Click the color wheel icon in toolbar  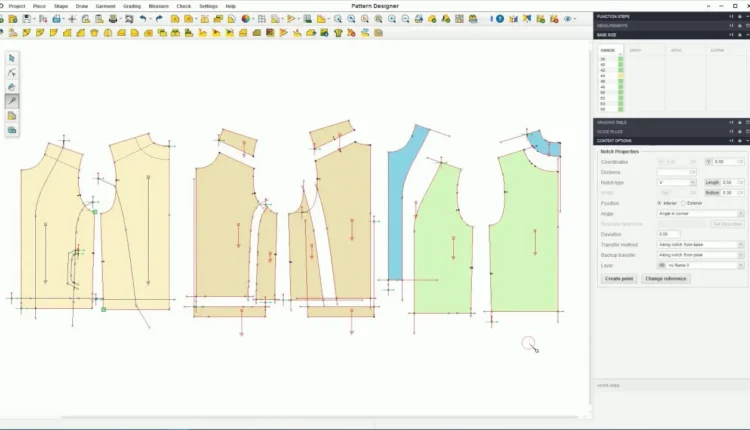click(246, 19)
